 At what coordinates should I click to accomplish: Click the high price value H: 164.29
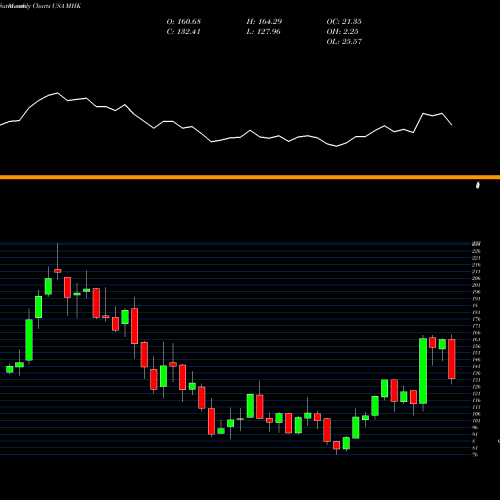tap(264, 22)
